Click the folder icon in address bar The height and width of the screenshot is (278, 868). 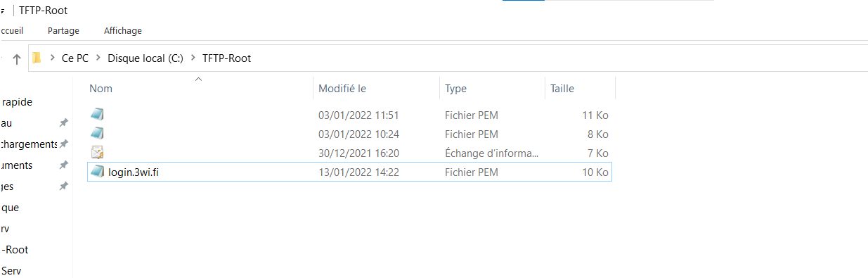coord(37,58)
